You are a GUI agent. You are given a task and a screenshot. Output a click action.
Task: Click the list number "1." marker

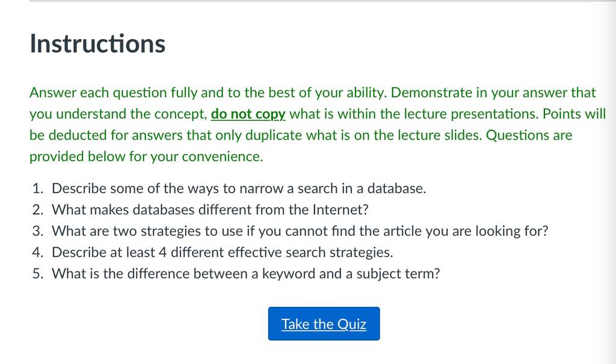38,188
